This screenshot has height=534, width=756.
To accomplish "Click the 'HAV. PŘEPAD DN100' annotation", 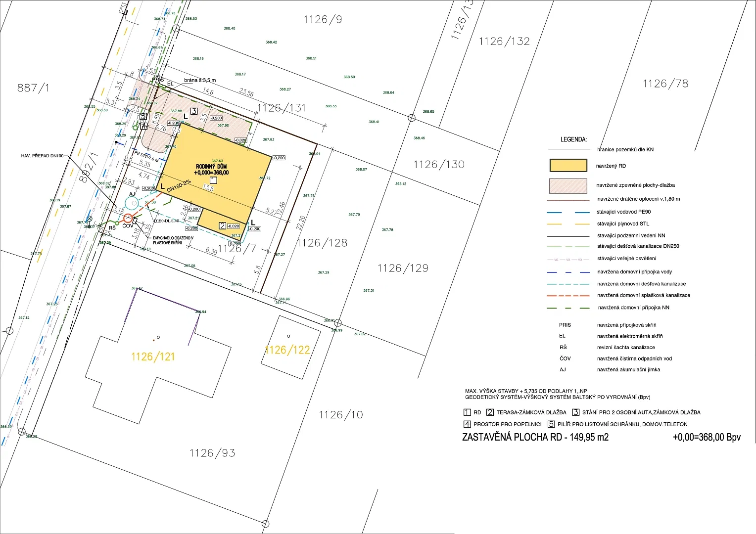I will [x=42, y=156].
